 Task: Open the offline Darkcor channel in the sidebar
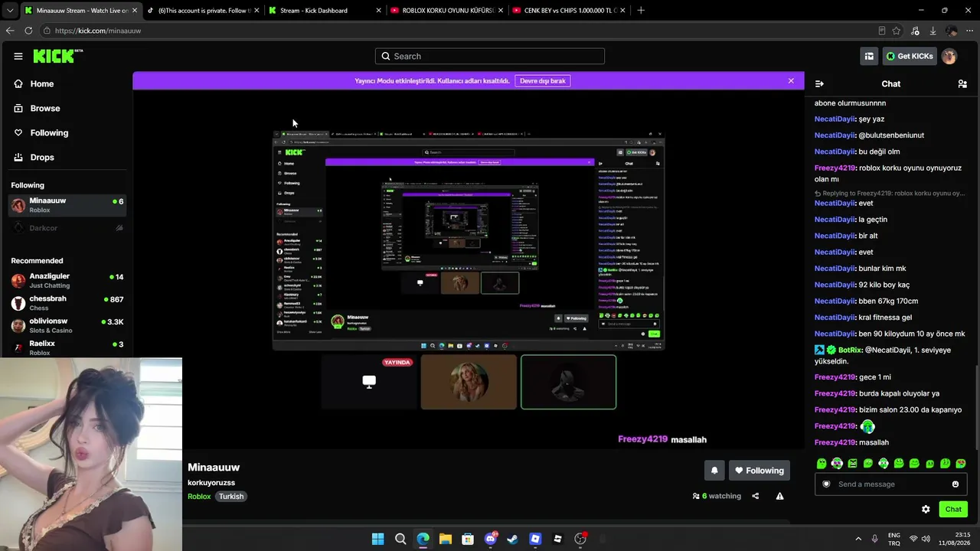tap(67, 228)
